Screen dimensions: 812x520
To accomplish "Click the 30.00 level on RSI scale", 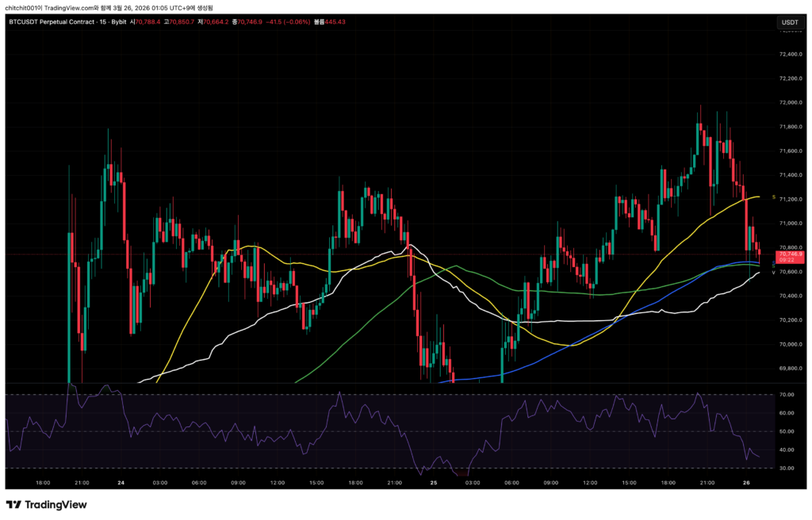I will (x=787, y=468).
